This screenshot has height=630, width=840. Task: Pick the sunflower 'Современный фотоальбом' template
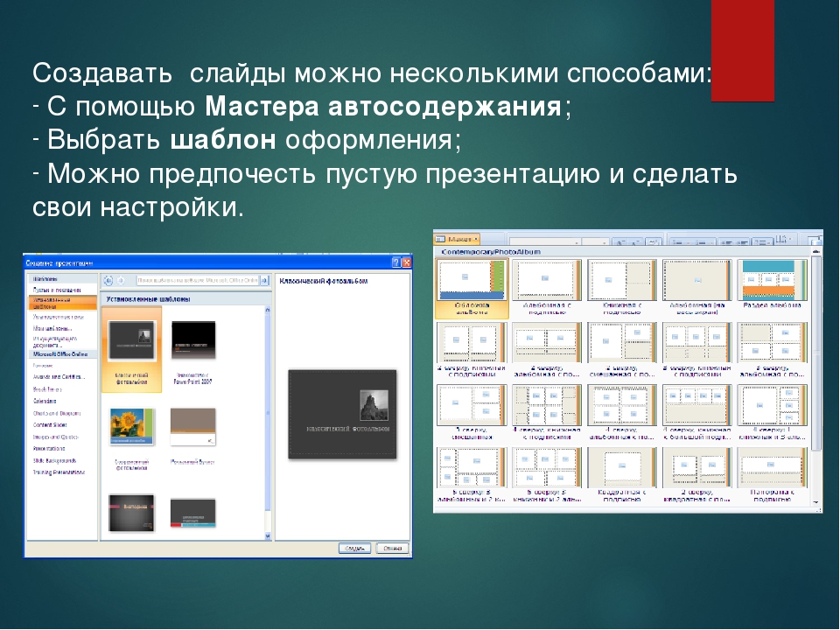[132, 427]
